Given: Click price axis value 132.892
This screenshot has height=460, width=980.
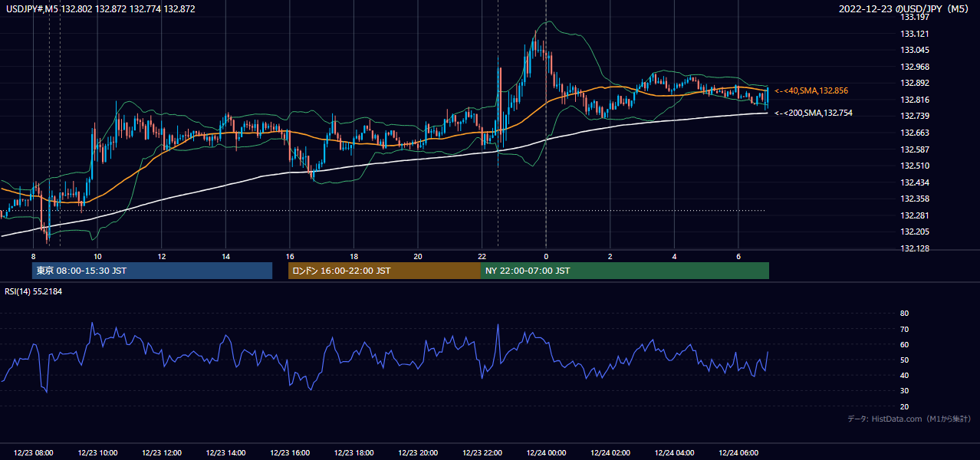Looking at the screenshot, I should [915, 84].
